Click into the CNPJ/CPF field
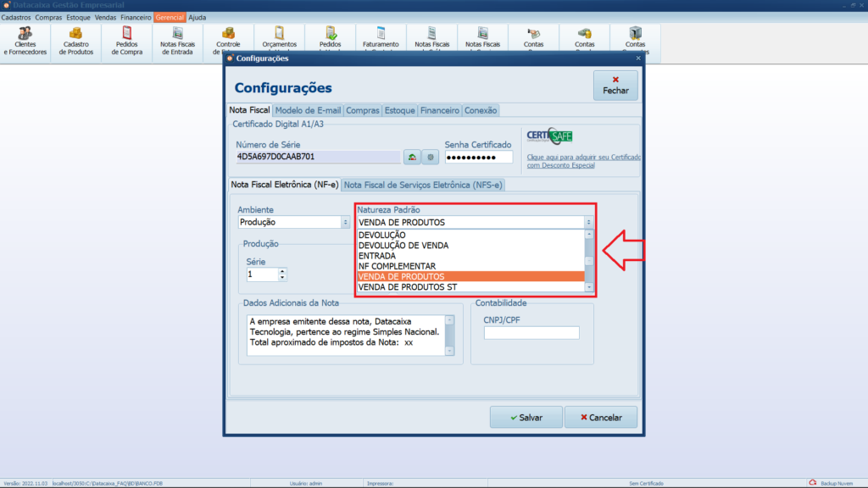Image resolution: width=868 pixels, height=488 pixels. click(x=531, y=333)
